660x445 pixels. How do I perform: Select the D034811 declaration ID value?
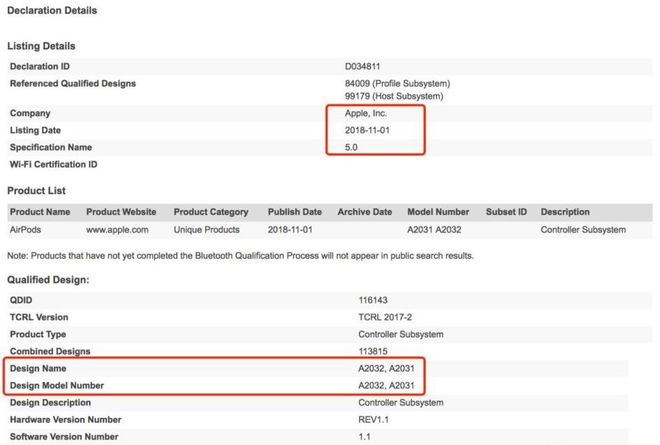click(362, 67)
